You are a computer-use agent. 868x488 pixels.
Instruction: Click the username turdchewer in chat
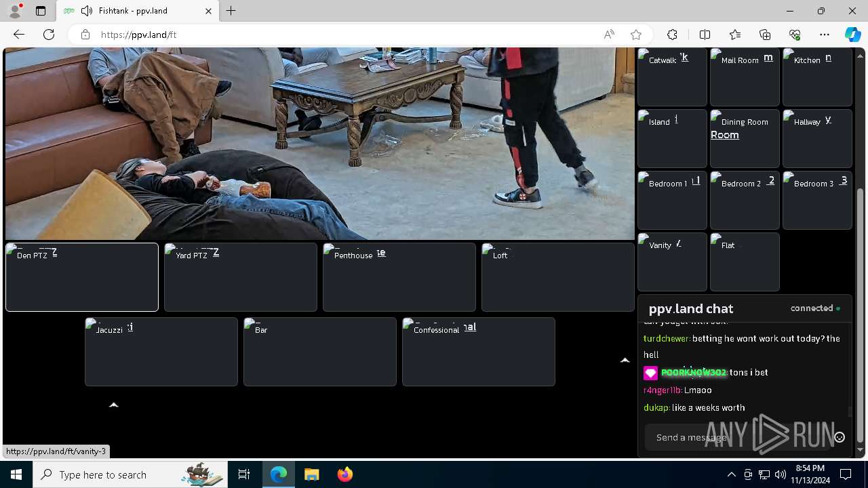(x=666, y=338)
